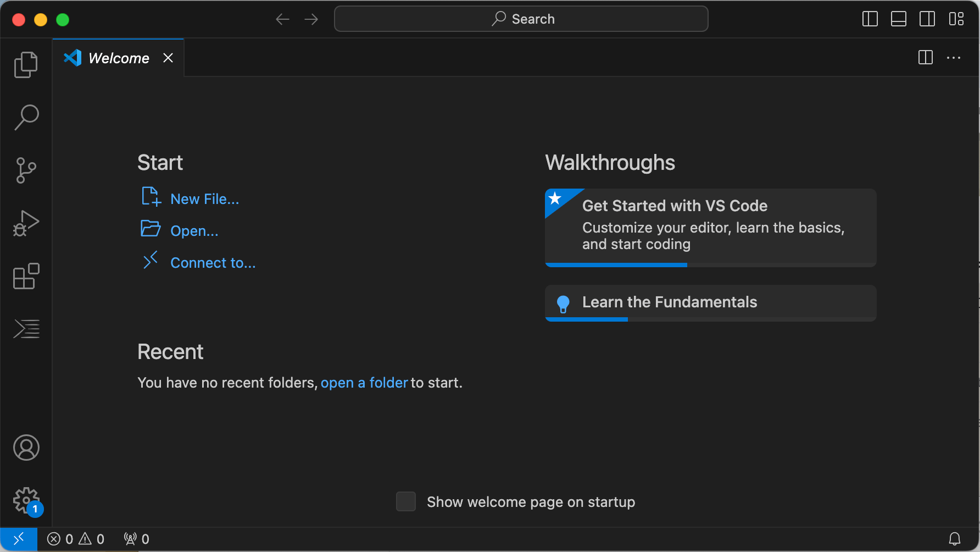The width and height of the screenshot is (980, 552).
Task: Open the Explorer icon in the activity bar
Action: pyautogui.click(x=26, y=64)
